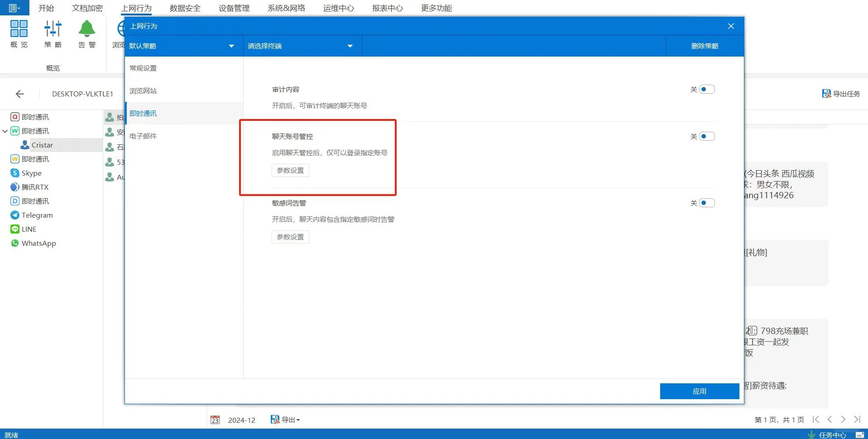This screenshot has height=439, width=868.
Task: Go to the previous page icon
Action: coord(830,420)
